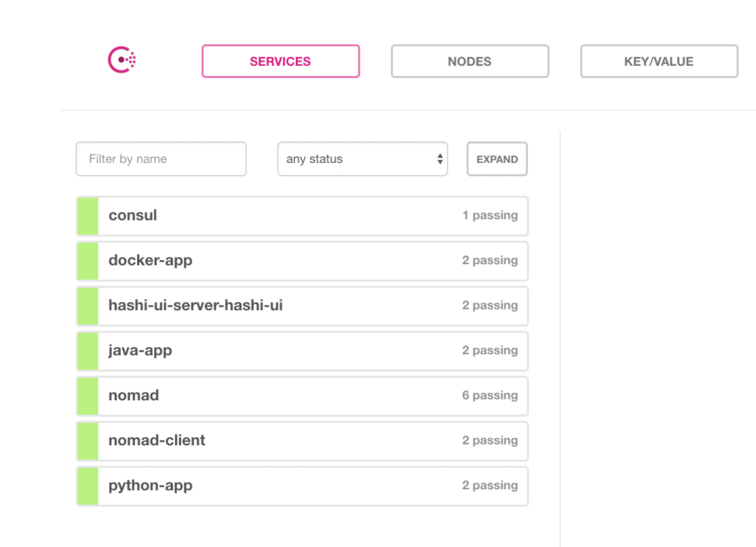The height and width of the screenshot is (547, 756).
Task: Focus the Filter by name field
Action: (x=161, y=159)
